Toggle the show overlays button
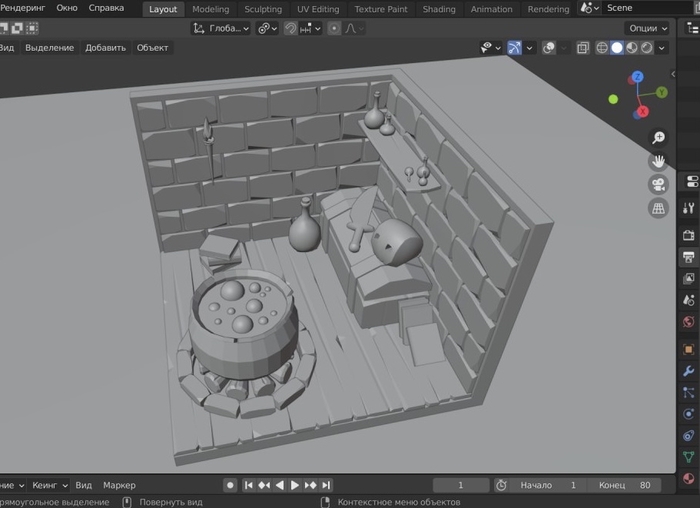 click(x=551, y=47)
